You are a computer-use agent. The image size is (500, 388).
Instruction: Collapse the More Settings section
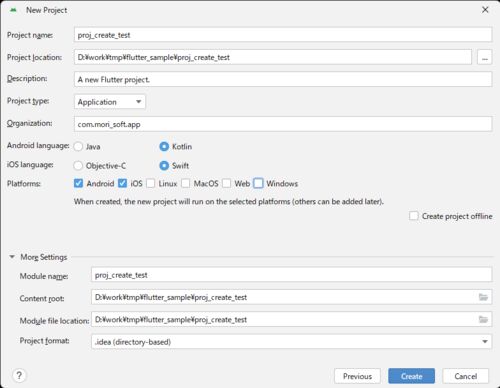(12, 257)
